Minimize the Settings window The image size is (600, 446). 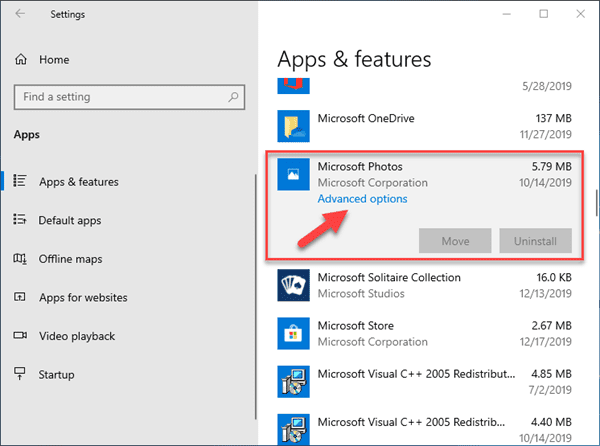tap(507, 14)
